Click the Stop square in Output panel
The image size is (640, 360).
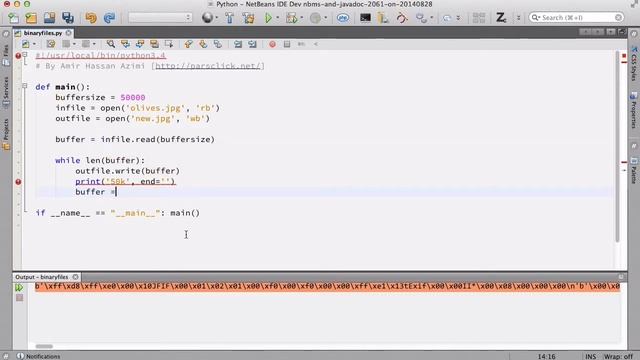19,298
